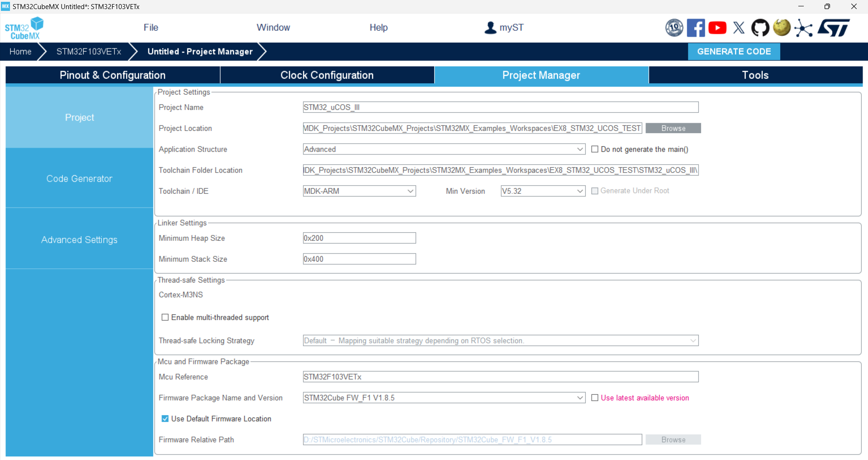Uncheck Use Default Firmware Location

pos(165,419)
